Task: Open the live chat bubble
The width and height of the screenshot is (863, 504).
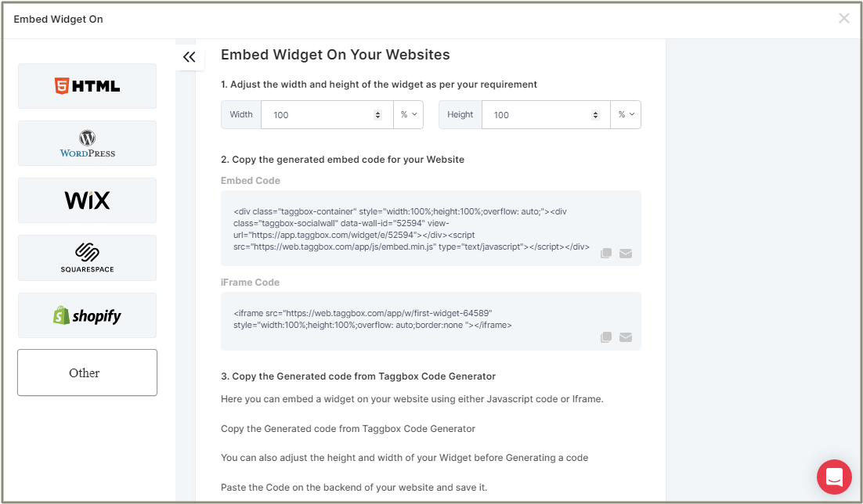Action: (x=833, y=477)
